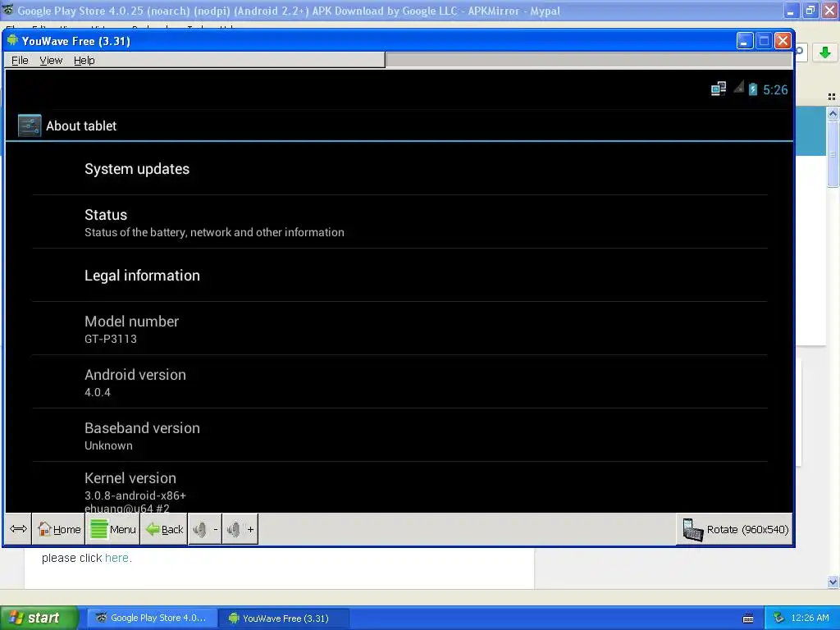Image resolution: width=840 pixels, height=630 pixels.
Task: Open System updates
Action: pyautogui.click(x=399, y=169)
